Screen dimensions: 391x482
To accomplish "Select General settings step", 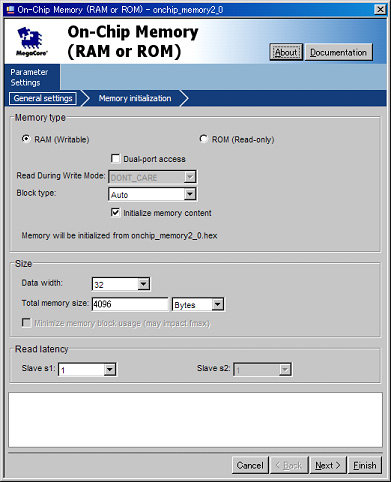I will click(43, 98).
